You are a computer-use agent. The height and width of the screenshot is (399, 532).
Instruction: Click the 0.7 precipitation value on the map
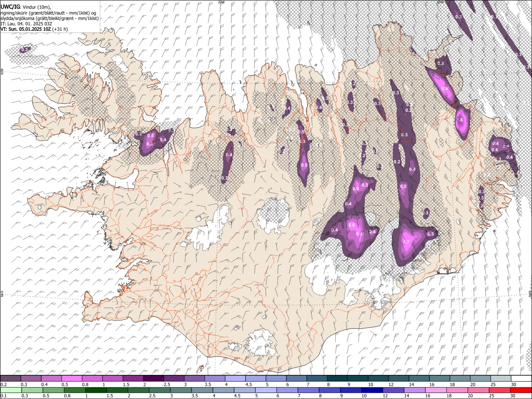[406, 242]
